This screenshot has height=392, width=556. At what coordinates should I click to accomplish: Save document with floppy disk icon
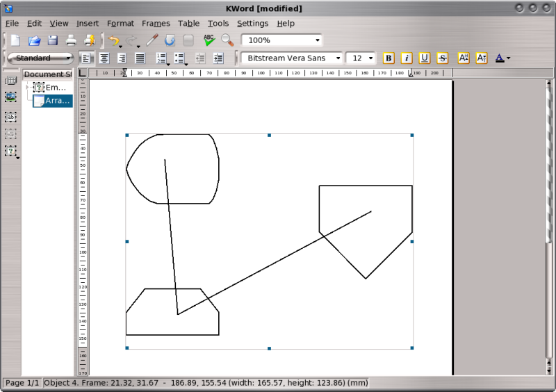pyautogui.click(x=53, y=40)
